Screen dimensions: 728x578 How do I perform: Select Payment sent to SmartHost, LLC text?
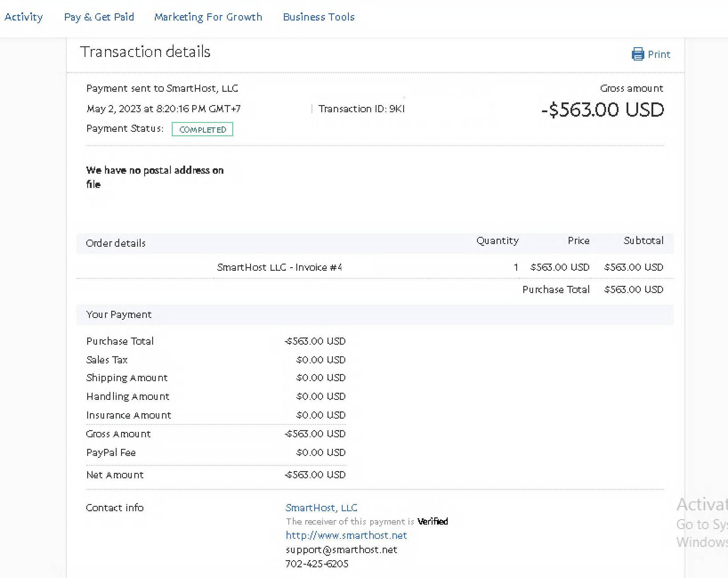[162, 88]
